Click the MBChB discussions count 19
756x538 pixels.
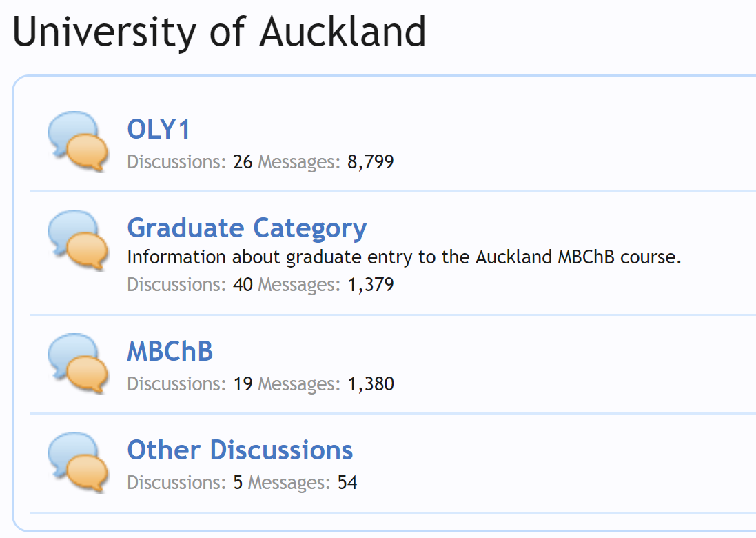pyautogui.click(x=243, y=383)
